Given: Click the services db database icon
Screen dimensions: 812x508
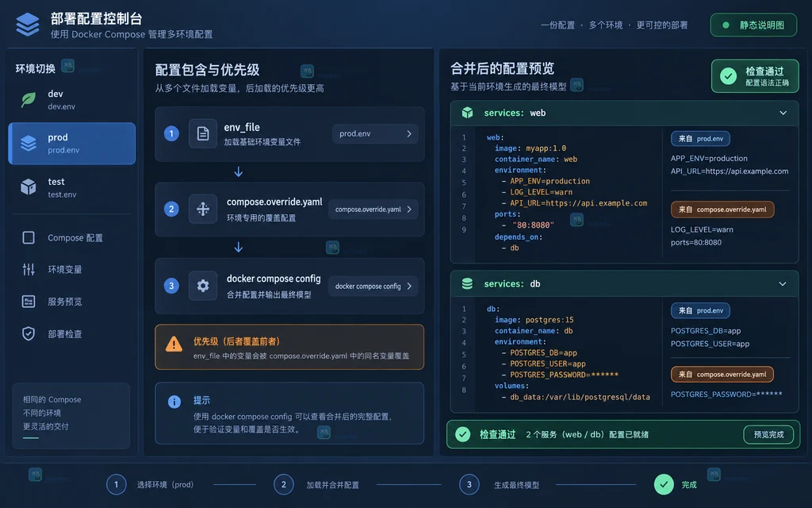Looking at the screenshot, I should pos(468,283).
